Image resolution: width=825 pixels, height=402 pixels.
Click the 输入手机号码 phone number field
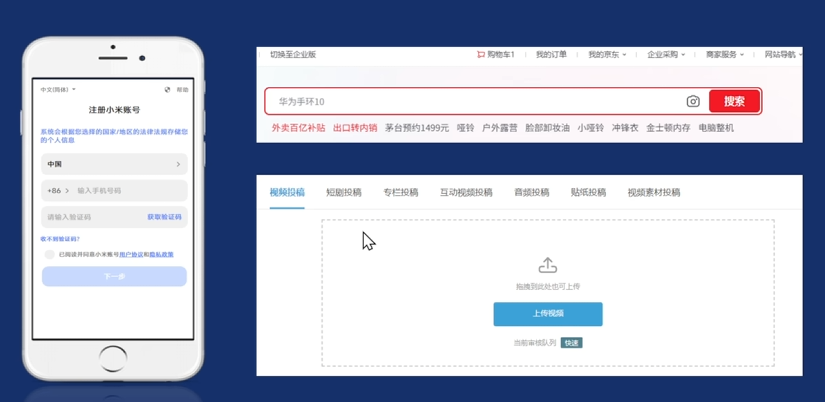(x=129, y=190)
